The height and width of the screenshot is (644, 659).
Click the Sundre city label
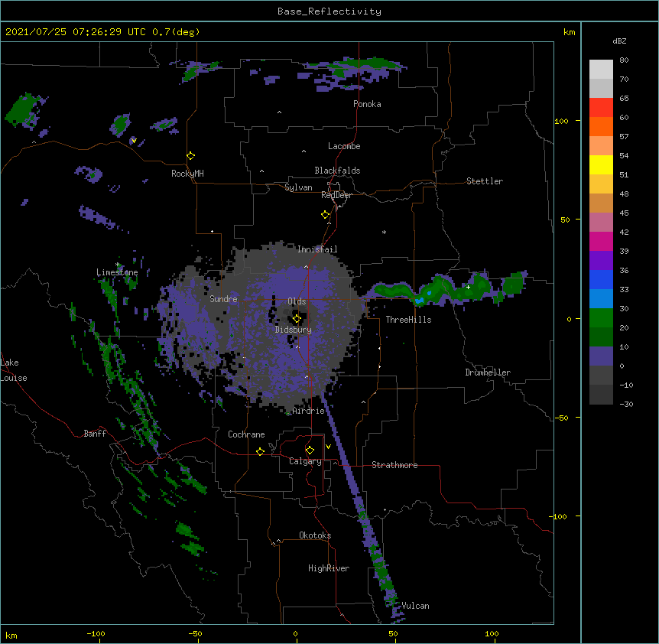tap(223, 299)
